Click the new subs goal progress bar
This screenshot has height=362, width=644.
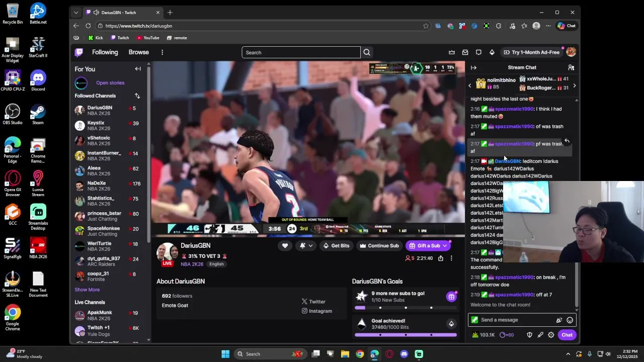pyautogui.click(x=406, y=308)
